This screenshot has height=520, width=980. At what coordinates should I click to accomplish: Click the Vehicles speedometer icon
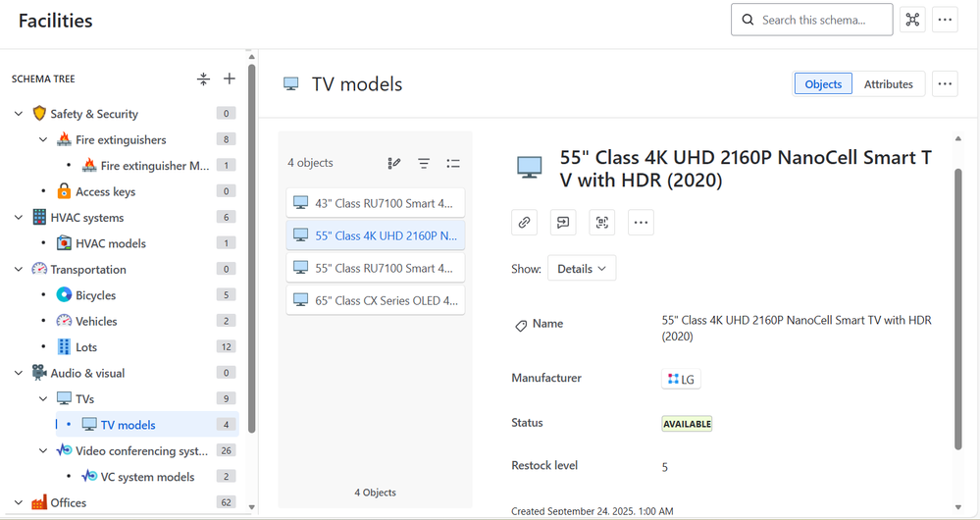[x=64, y=321]
